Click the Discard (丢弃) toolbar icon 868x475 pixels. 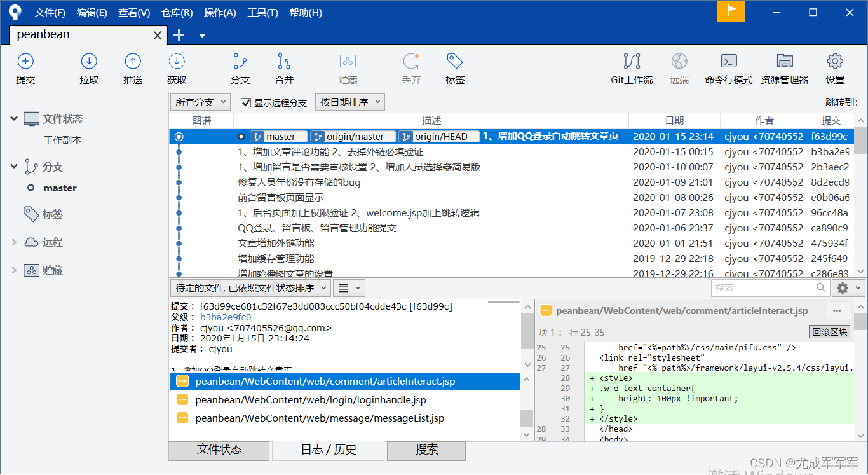(411, 61)
